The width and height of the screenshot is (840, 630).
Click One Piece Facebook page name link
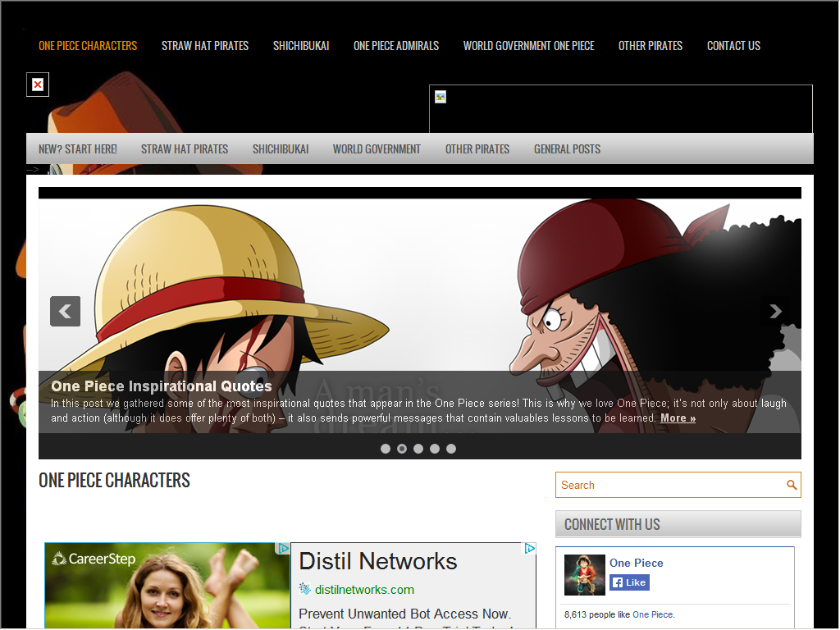[x=637, y=563]
